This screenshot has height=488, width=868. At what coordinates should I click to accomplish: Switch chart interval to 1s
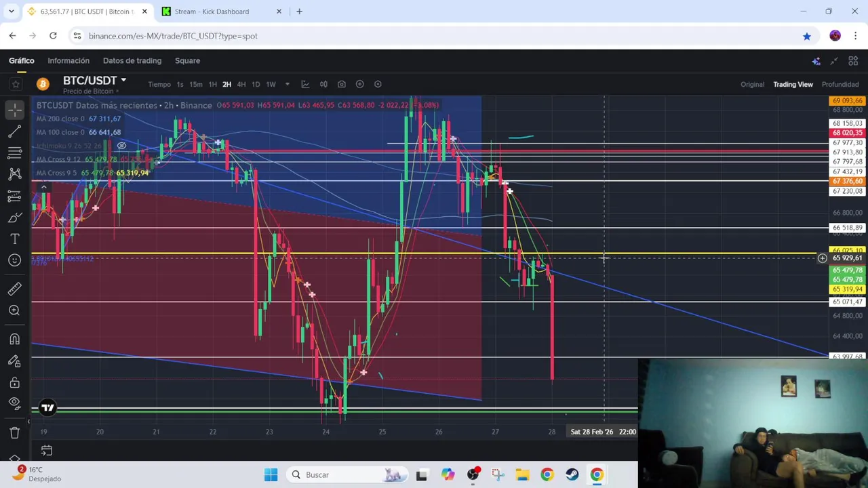coord(180,84)
